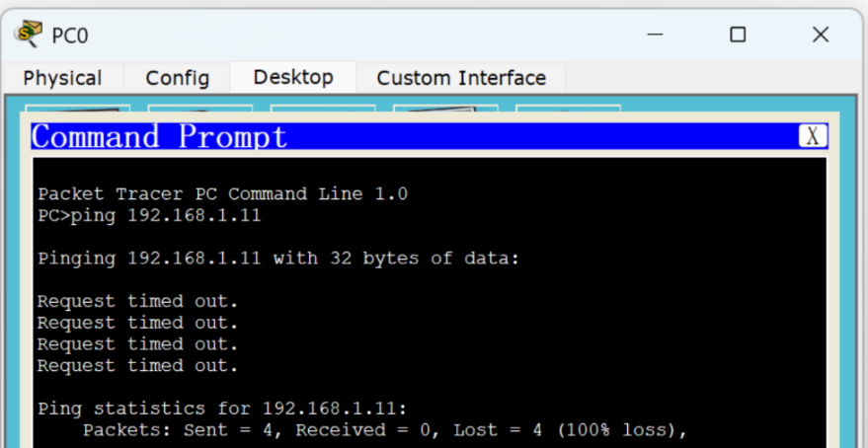The image size is (868, 448).
Task: Click the PC0 window title text
Action: coord(70,36)
